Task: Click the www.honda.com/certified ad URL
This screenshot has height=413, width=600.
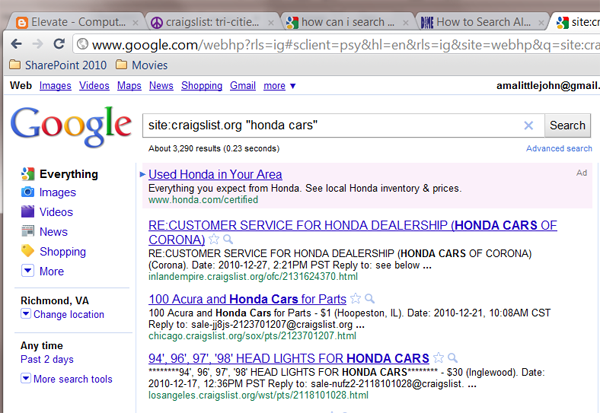Action: point(203,200)
